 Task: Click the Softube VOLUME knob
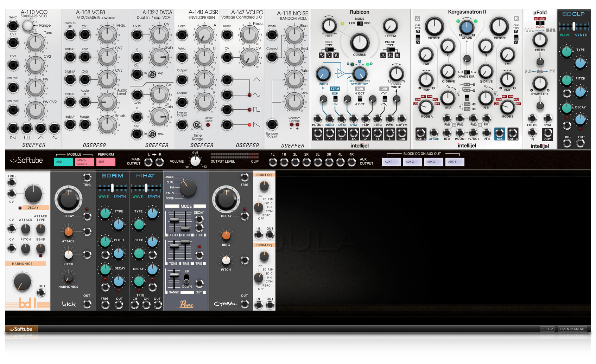(x=195, y=161)
